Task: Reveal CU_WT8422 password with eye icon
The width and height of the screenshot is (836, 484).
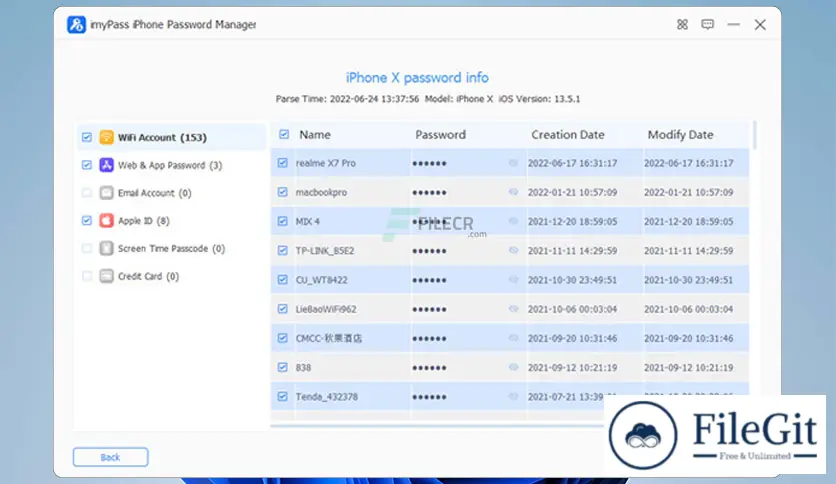Action: click(513, 279)
